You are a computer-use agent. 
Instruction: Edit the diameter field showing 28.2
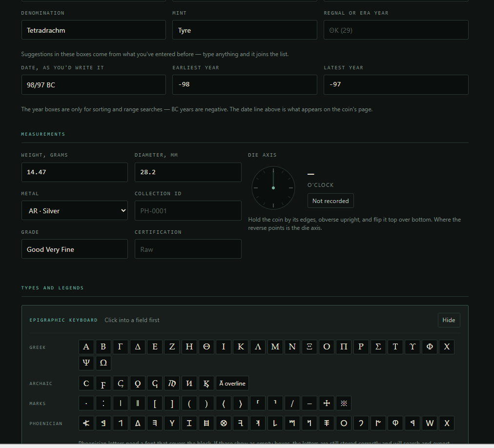[x=188, y=172]
